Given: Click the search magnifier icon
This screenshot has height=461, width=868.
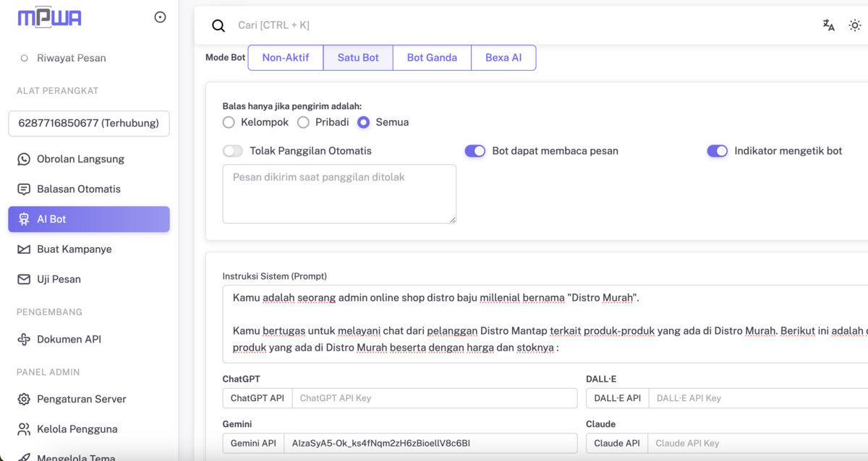Looking at the screenshot, I should tap(218, 26).
